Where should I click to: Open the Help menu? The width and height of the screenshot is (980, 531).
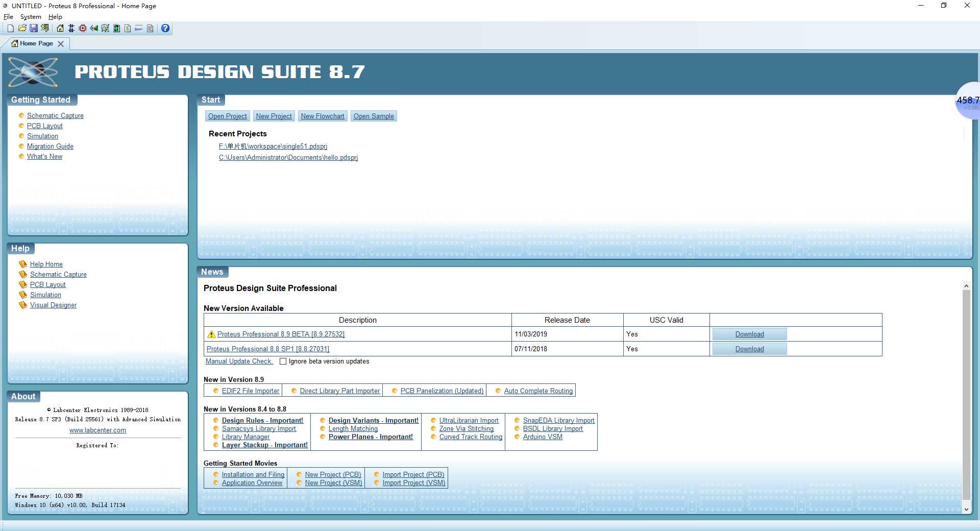point(55,17)
